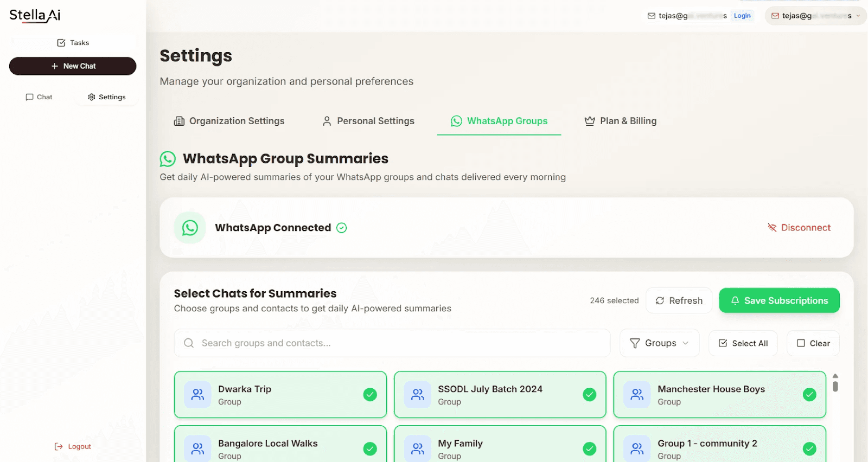Select the WhatsApp Groups tab
868x462 pixels.
(x=499, y=121)
